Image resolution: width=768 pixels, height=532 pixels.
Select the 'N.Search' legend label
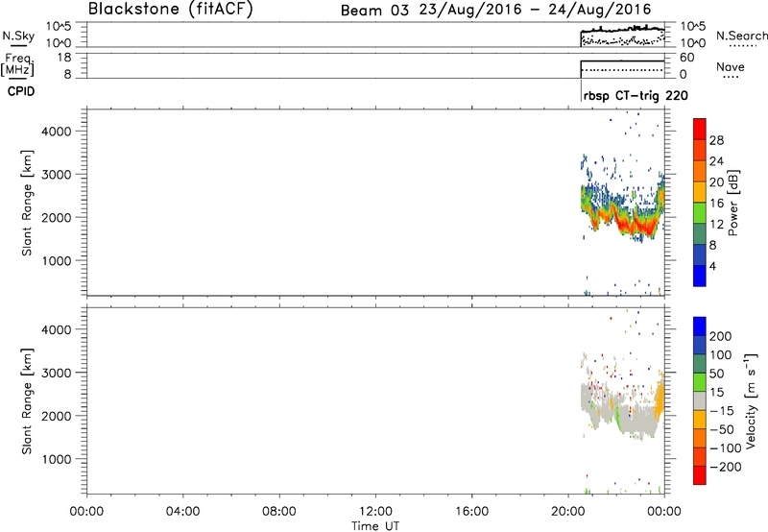click(x=741, y=36)
